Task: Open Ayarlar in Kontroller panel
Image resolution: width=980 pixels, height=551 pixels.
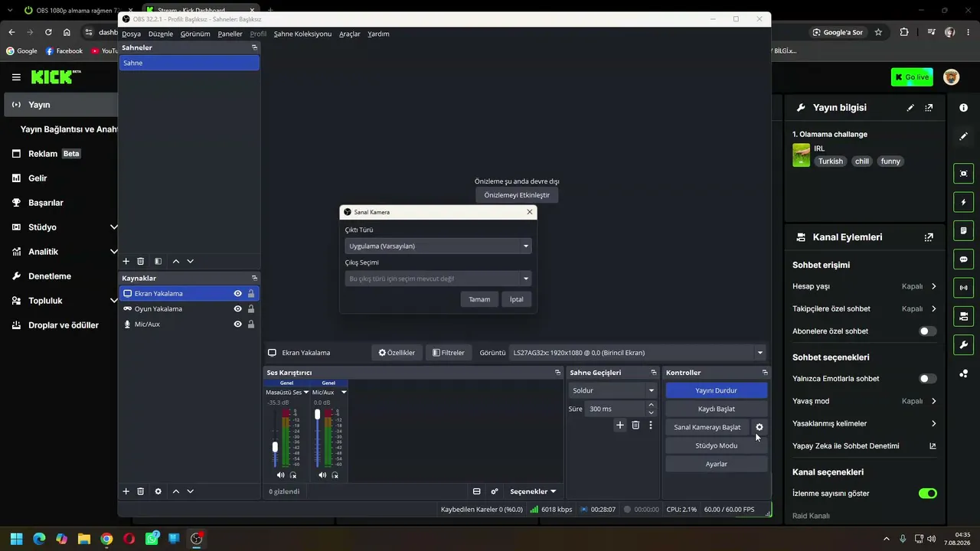Action: [716, 464]
